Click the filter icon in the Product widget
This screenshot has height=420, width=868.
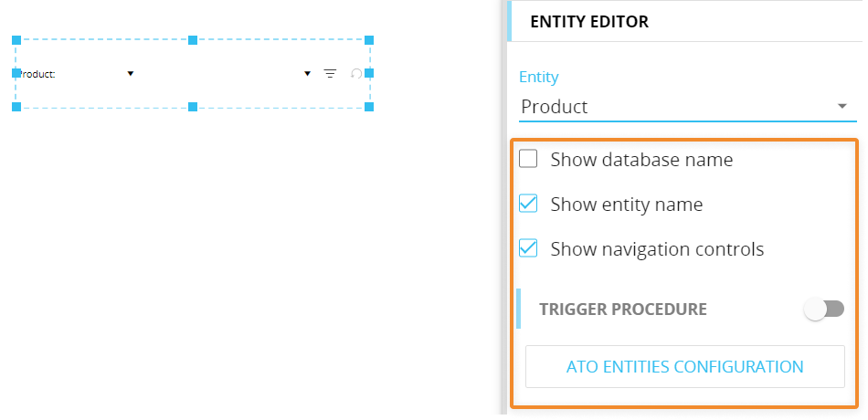[330, 73]
